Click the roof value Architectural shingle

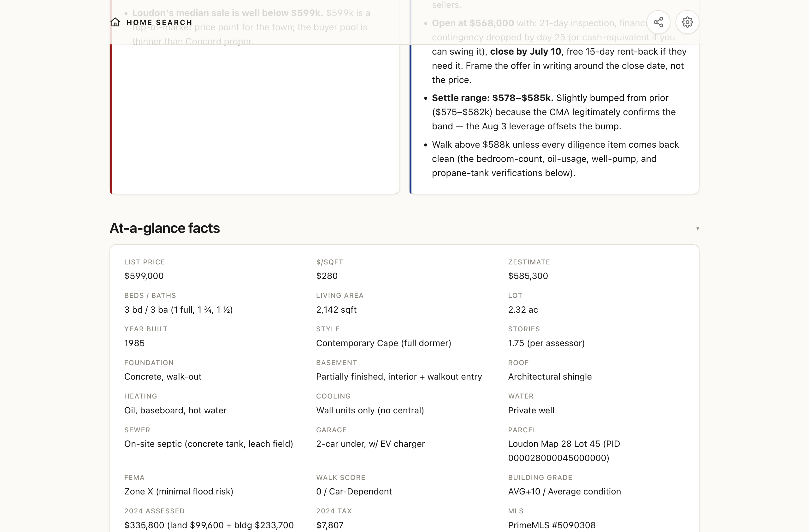(x=550, y=376)
